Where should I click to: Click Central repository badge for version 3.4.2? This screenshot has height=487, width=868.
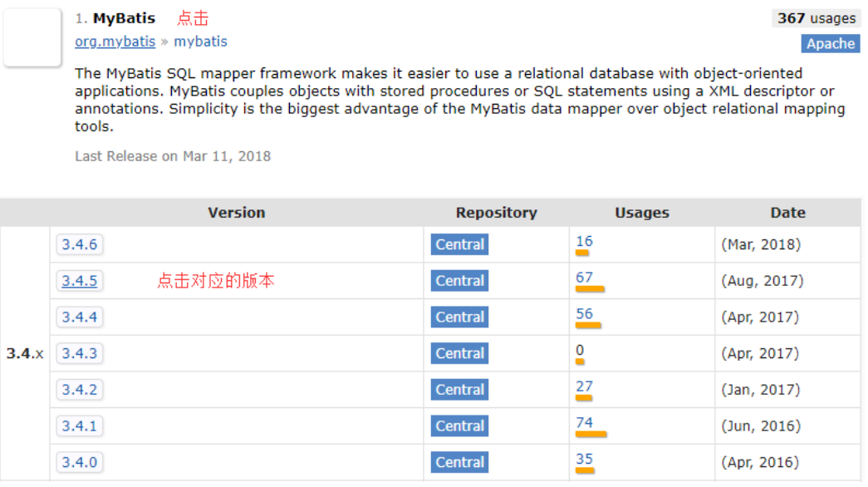[x=459, y=390]
